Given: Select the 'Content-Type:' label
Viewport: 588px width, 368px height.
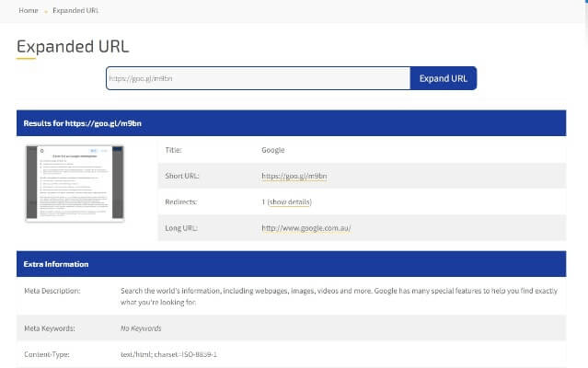Looking at the screenshot, I should coord(47,354).
